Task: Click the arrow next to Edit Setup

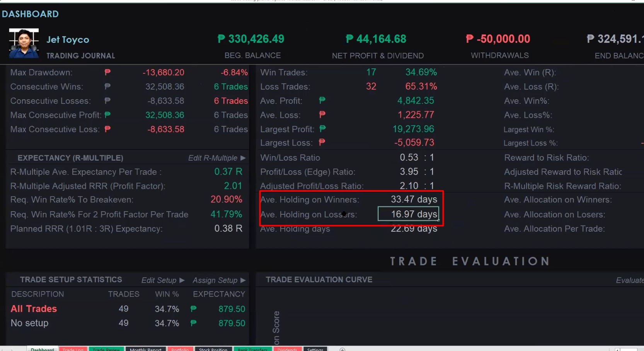Action: (x=182, y=280)
